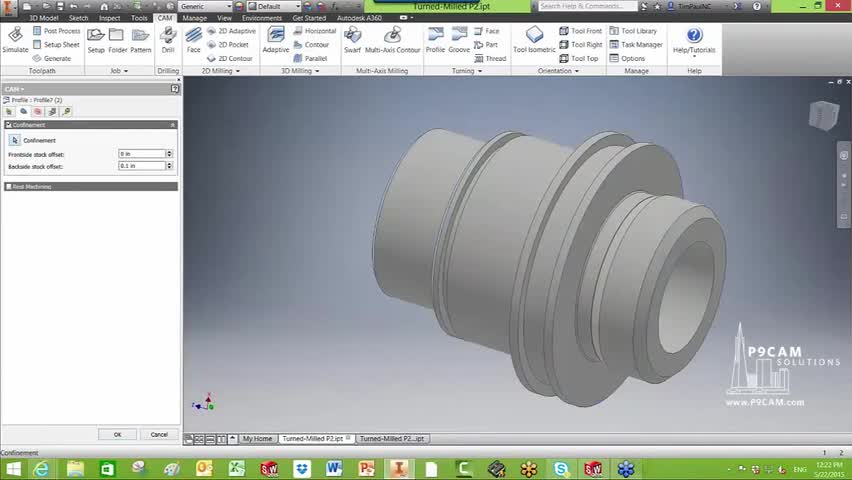Select Contour 3D milling
Viewport: 852px width, 480px height.
311,45
